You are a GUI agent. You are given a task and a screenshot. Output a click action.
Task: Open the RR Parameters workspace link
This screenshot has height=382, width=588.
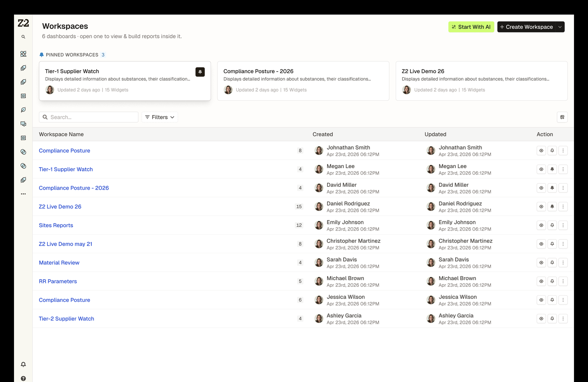pos(58,281)
